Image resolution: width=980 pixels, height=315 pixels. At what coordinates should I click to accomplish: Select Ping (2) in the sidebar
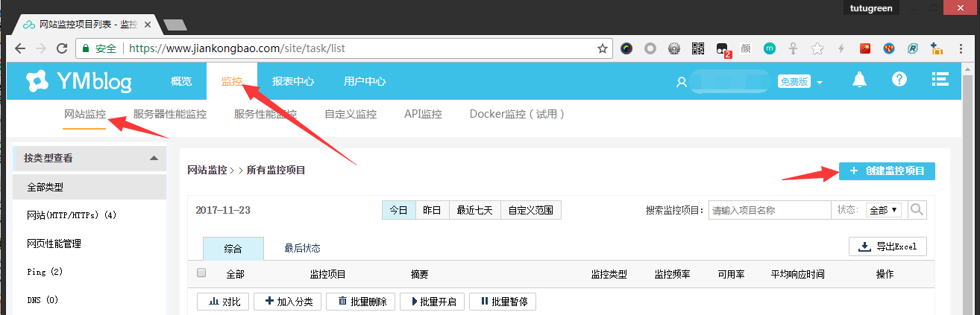(45, 272)
